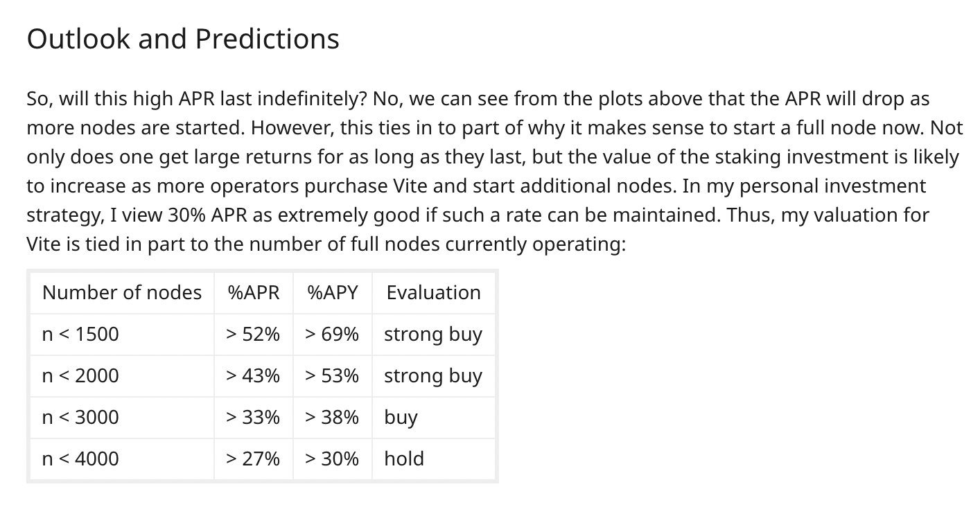Click strong buy in the n < 2000 row
Image resolution: width=980 pixels, height=507 pixels.
[x=433, y=376]
